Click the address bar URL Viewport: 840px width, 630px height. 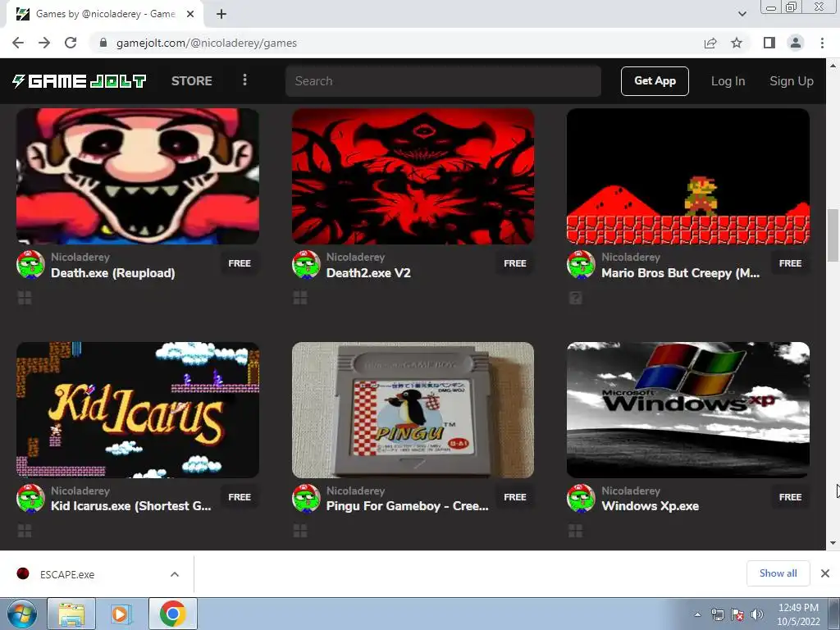coord(206,43)
